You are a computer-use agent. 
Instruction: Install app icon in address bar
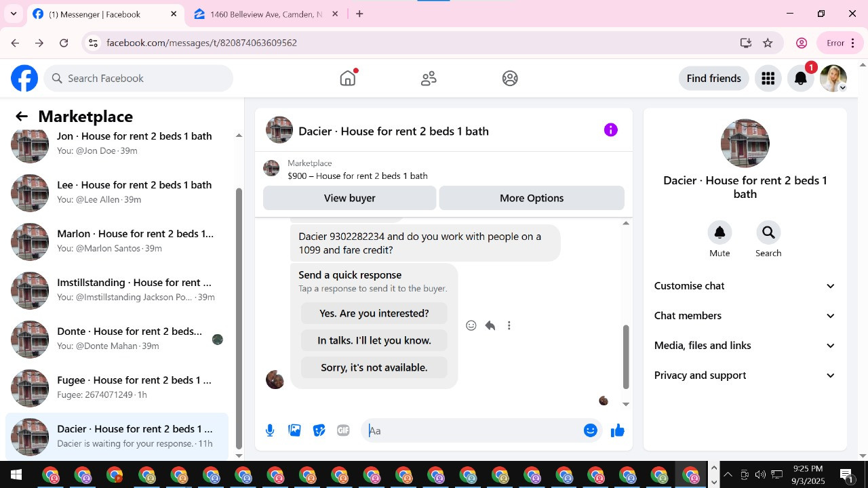coord(746,43)
